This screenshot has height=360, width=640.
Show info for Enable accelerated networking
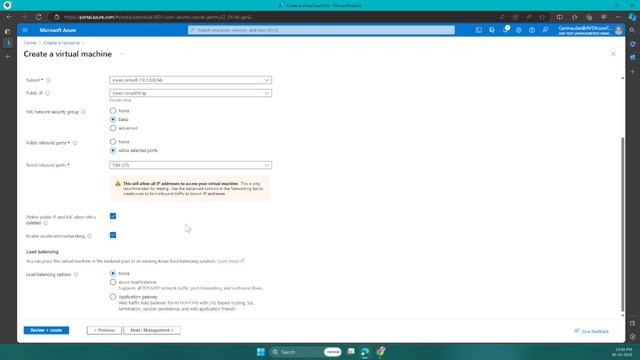[x=89, y=236]
